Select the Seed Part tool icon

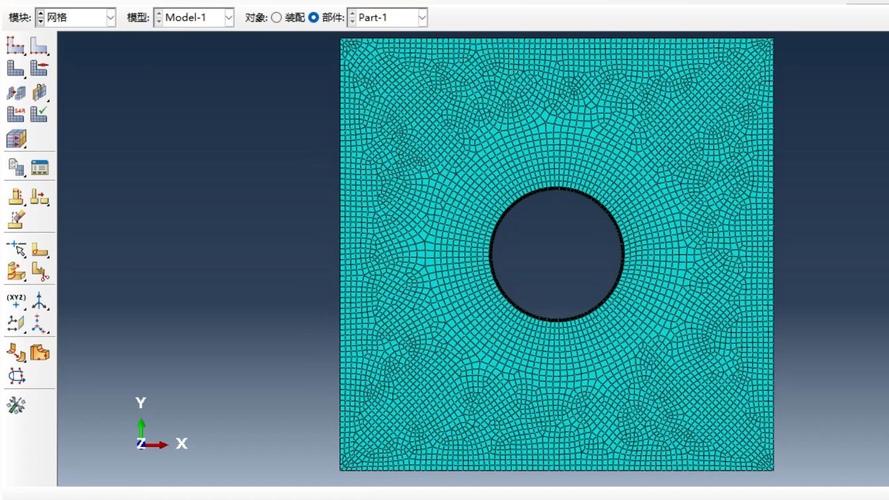[x=15, y=45]
